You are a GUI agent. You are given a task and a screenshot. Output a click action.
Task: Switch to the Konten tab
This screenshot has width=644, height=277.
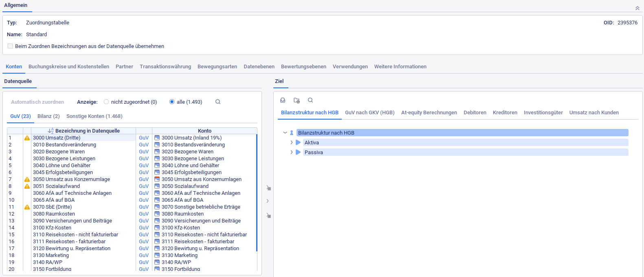[x=14, y=66]
